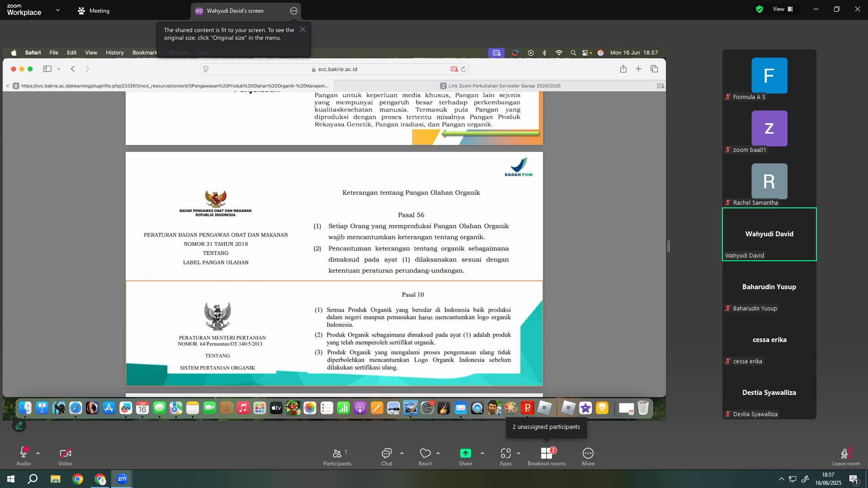Check the green encryption shield icon
This screenshot has height=488, width=868.
(759, 9)
